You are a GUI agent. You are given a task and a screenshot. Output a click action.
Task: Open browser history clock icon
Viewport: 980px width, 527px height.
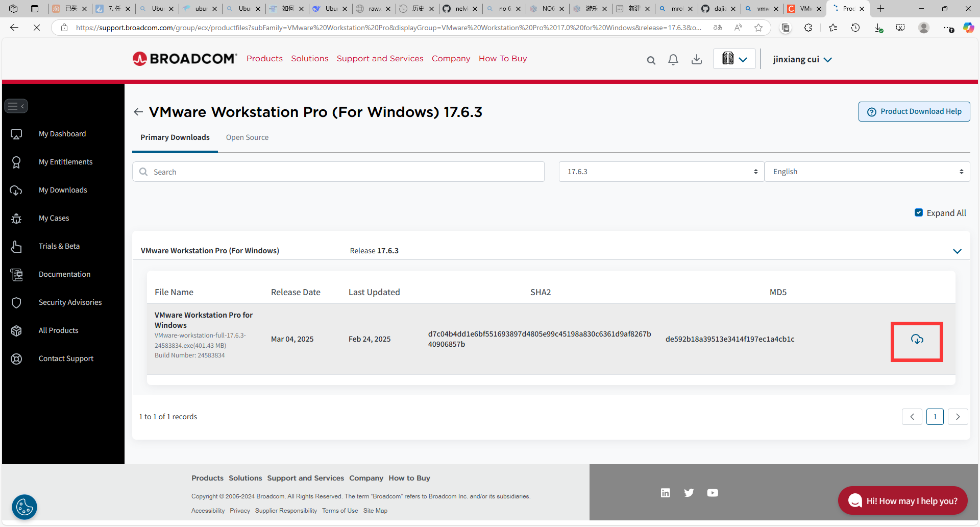click(855, 28)
